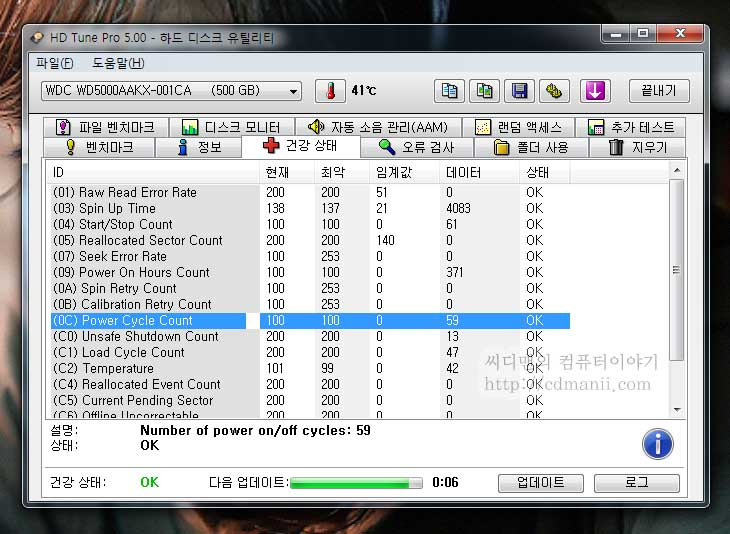This screenshot has height=534, width=730.
Task: Select the 건강 상태 tab
Action: pyautogui.click(x=300, y=146)
